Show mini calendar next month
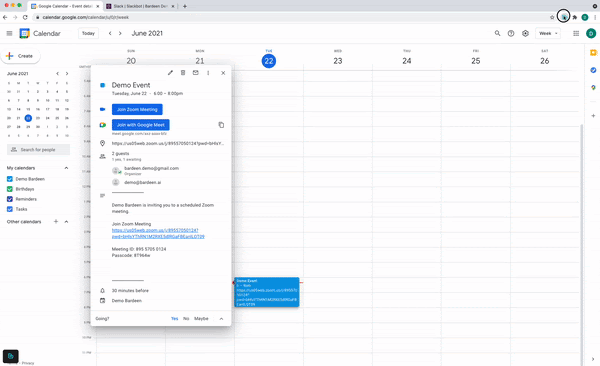The height and width of the screenshot is (366, 600). click(x=67, y=74)
